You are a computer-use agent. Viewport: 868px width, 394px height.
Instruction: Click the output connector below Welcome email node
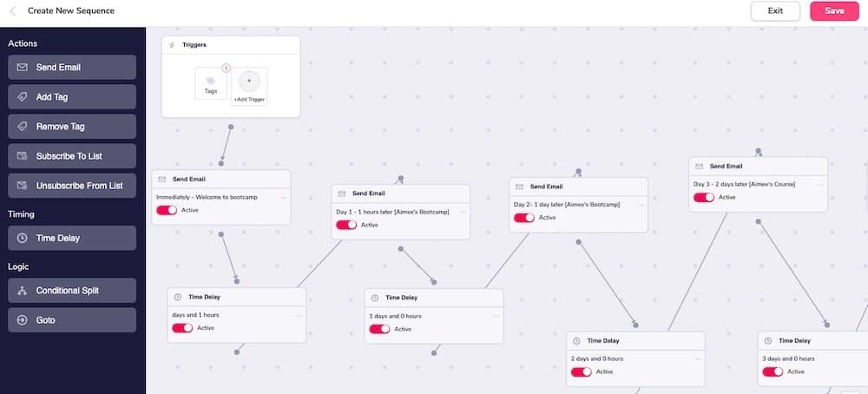(221, 234)
